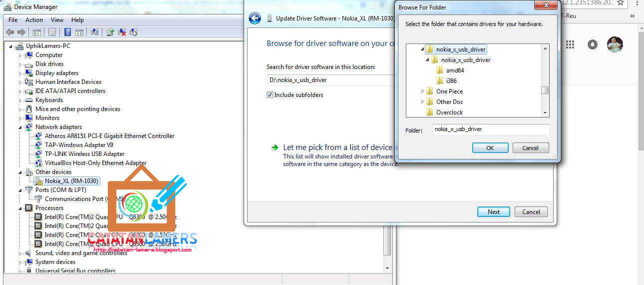The width and height of the screenshot is (644, 285).
Task: Click the Nokia_XL warning device icon
Action: pos(39,181)
